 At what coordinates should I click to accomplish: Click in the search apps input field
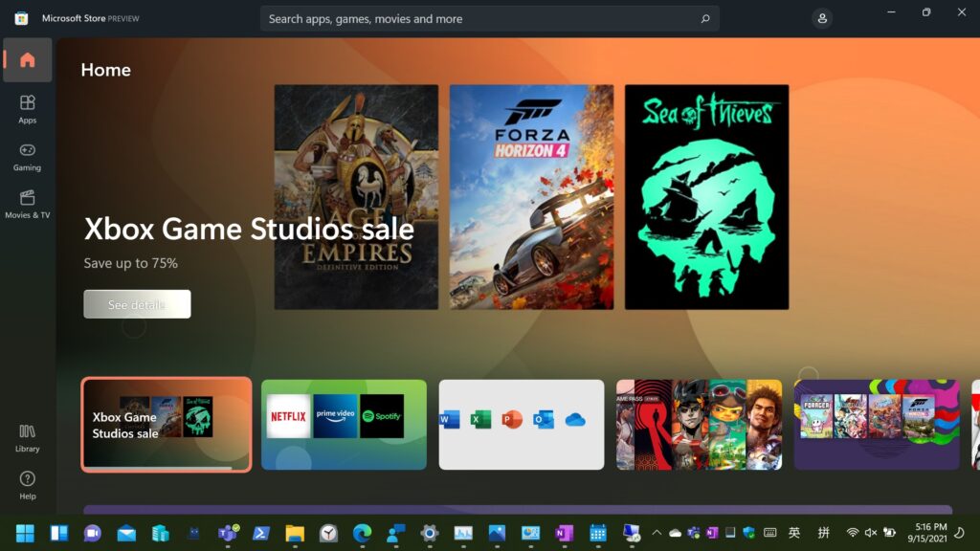coord(479,18)
